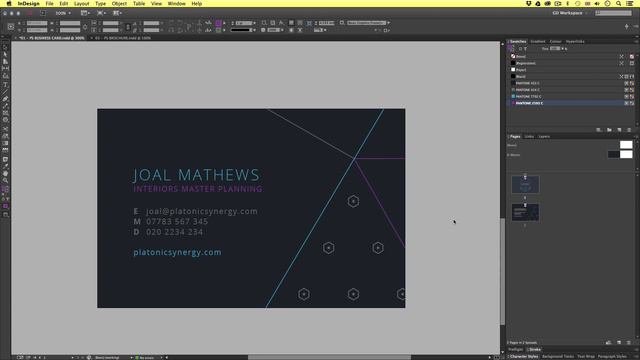The width and height of the screenshot is (640, 360).
Task: Select the [Paper] swatch
Action: [x=571, y=70]
